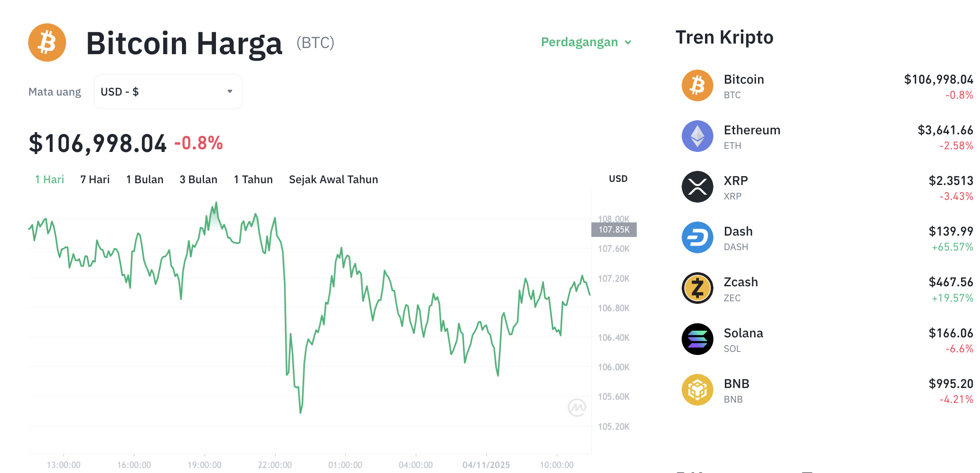Expand the Perdagangan dropdown
The width and height of the screenshot is (980, 473).
coord(579,42)
